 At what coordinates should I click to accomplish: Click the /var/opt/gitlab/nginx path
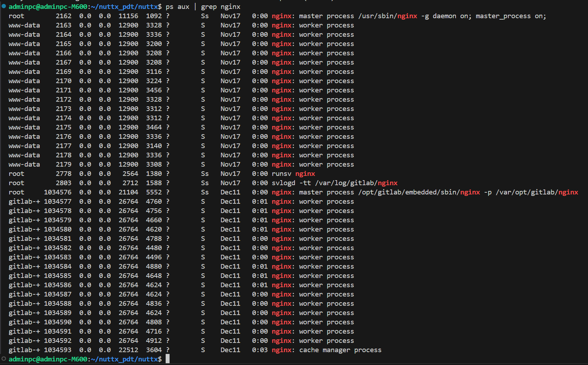coord(537,192)
